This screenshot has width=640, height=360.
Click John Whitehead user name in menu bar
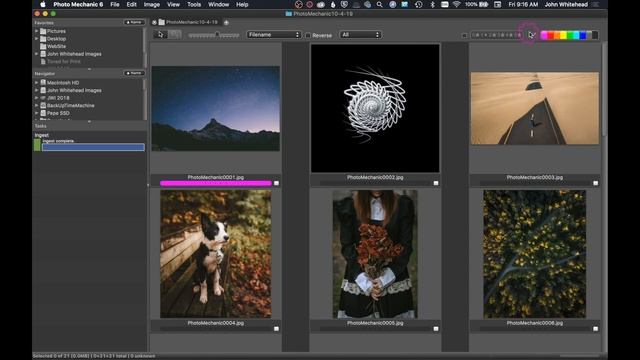(566, 4)
